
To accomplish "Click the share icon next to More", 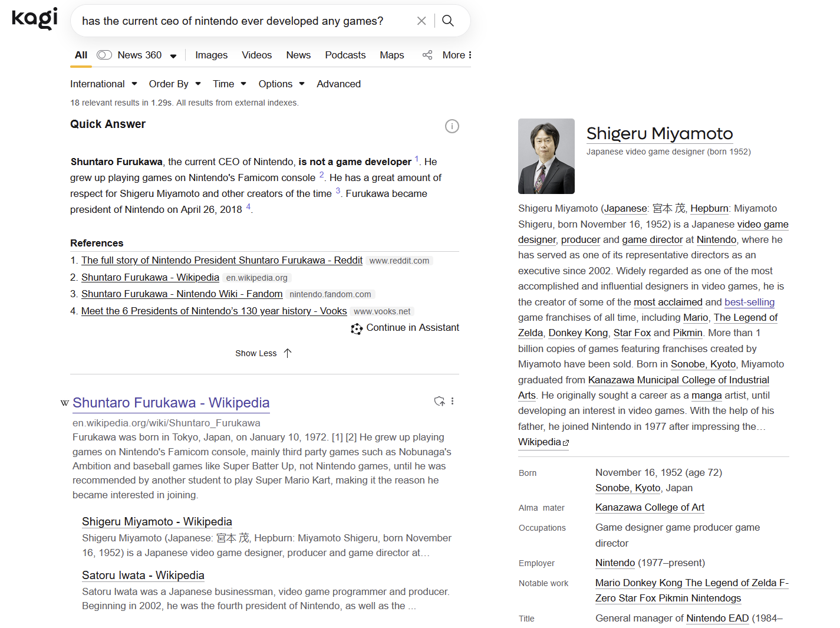I will point(427,55).
